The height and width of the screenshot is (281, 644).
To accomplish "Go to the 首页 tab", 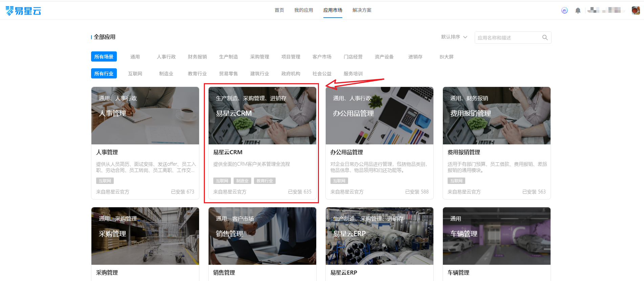I will pos(279,10).
